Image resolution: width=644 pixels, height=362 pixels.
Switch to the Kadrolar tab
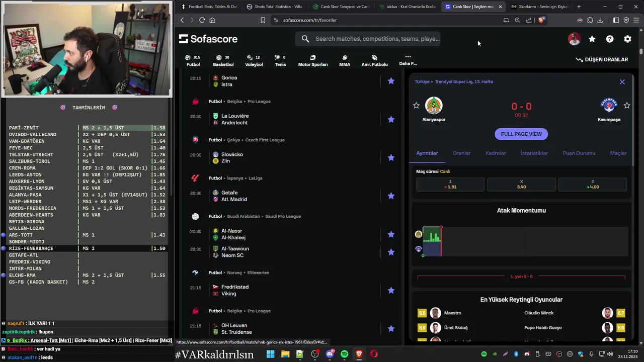click(496, 153)
